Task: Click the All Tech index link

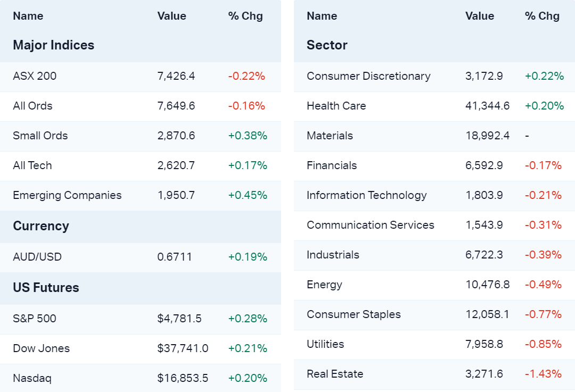Action: [x=32, y=165]
